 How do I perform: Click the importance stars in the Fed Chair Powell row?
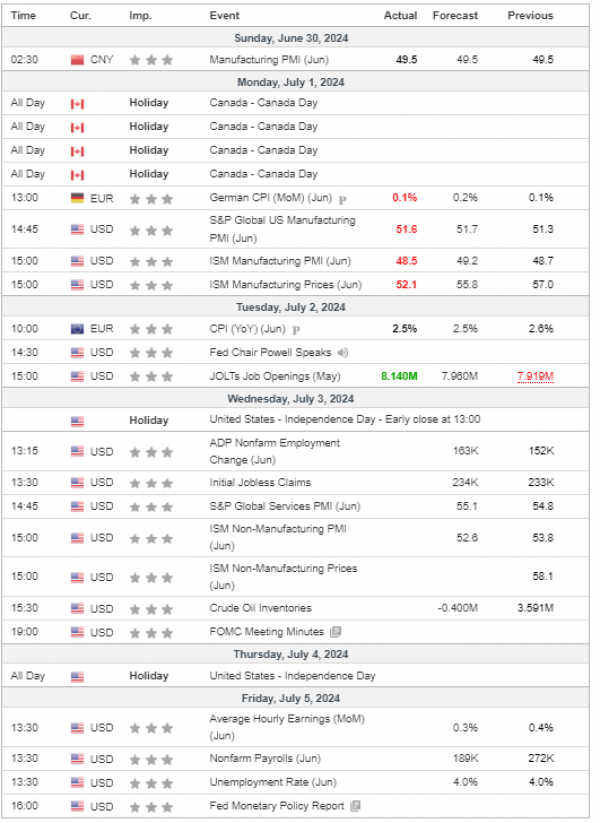[x=151, y=353]
